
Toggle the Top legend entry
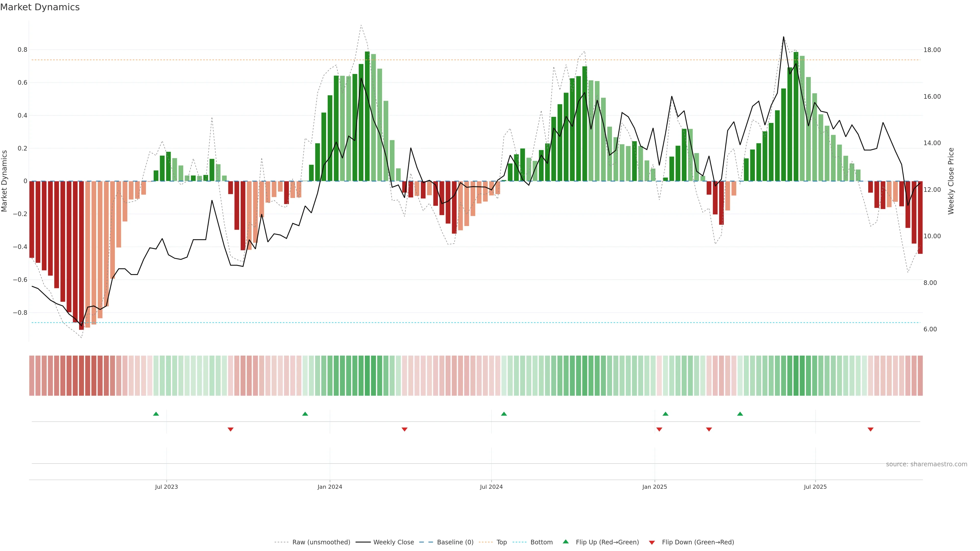(501, 542)
